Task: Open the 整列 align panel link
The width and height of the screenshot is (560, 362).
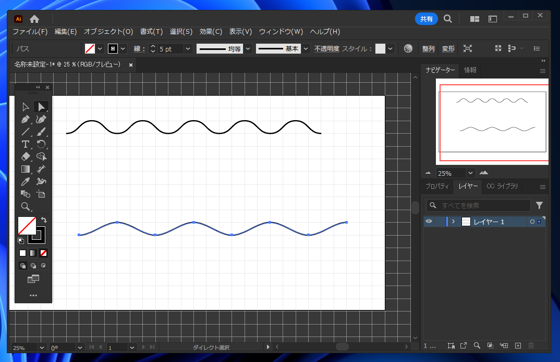Action: tap(428, 49)
